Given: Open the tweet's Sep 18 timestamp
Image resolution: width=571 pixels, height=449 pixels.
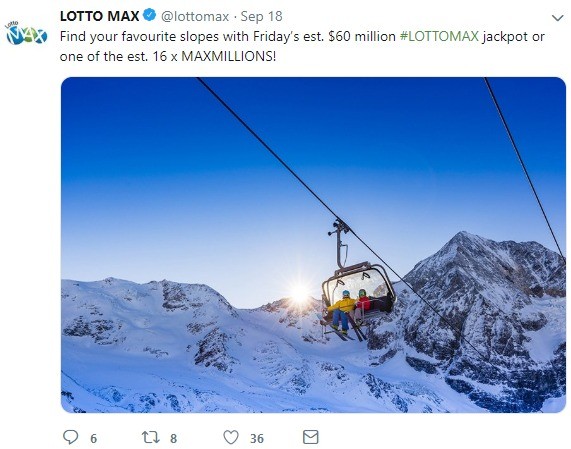Looking at the screenshot, I should click(x=261, y=16).
